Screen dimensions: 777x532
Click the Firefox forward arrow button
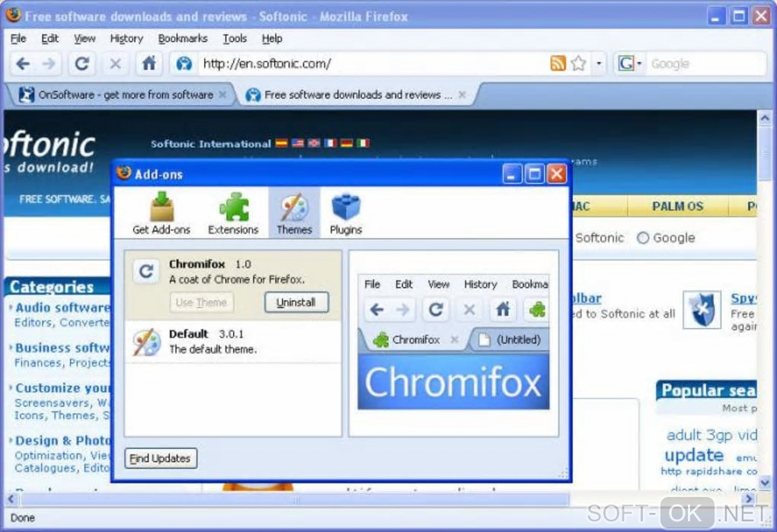(x=49, y=64)
